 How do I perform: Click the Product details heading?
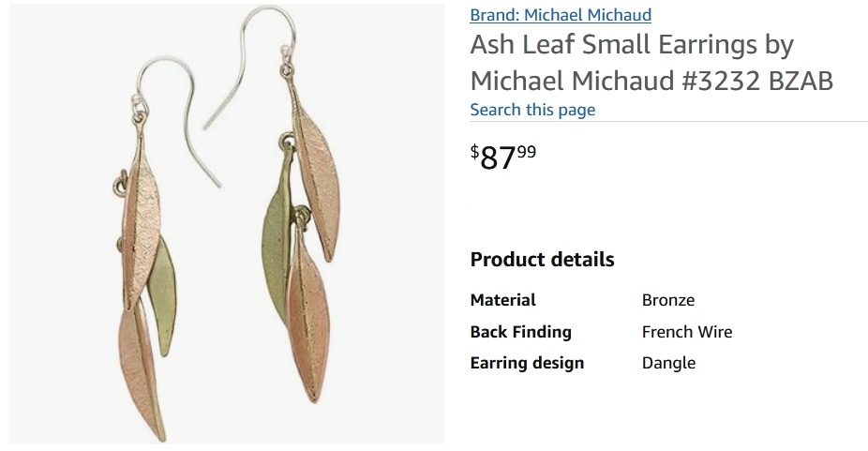point(542,260)
